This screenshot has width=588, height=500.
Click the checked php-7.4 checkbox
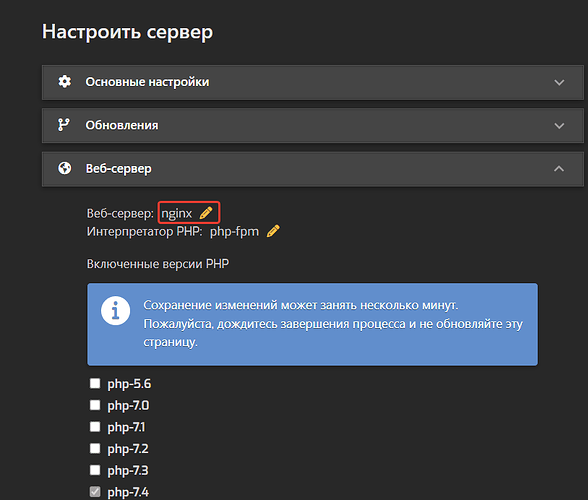pyautogui.click(x=95, y=492)
